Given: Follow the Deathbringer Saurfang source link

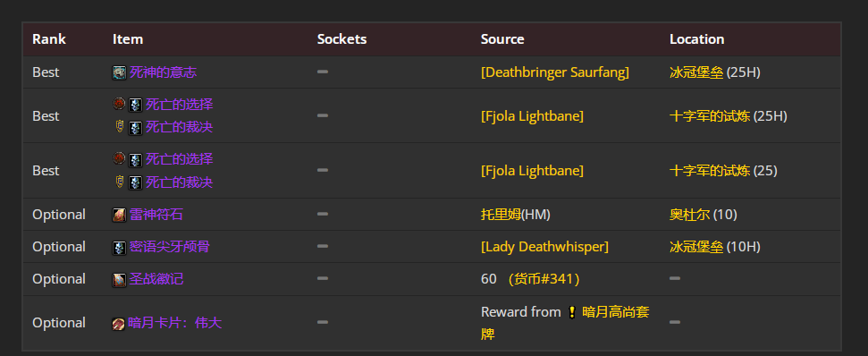Looking at the screenshot, I should point(554,72).
